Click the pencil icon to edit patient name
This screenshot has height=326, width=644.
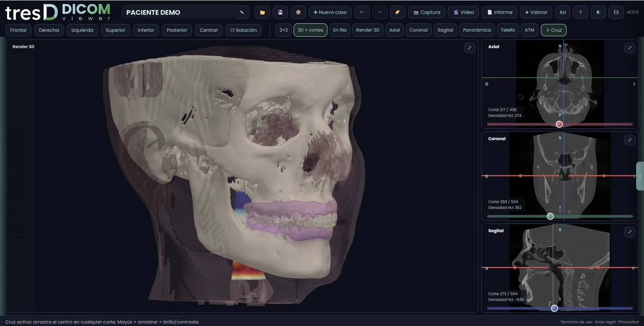[x=242, y=12]
